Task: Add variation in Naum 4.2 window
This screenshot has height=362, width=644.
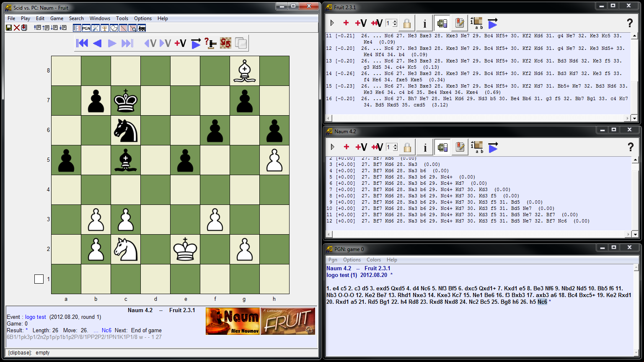Action: tap(361, 147)
